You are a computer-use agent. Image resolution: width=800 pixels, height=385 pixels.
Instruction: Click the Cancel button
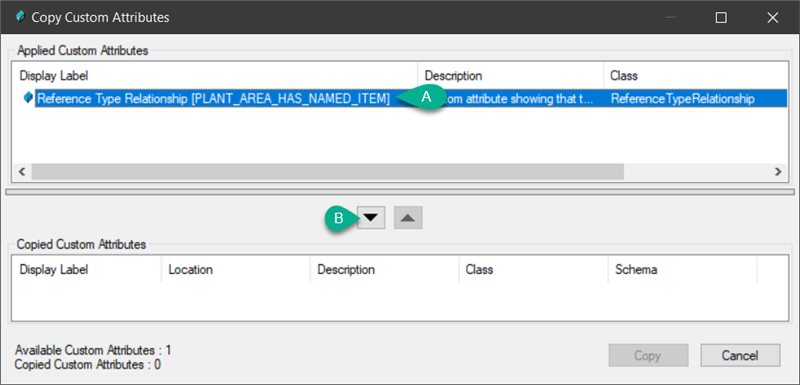click(740, 355)
